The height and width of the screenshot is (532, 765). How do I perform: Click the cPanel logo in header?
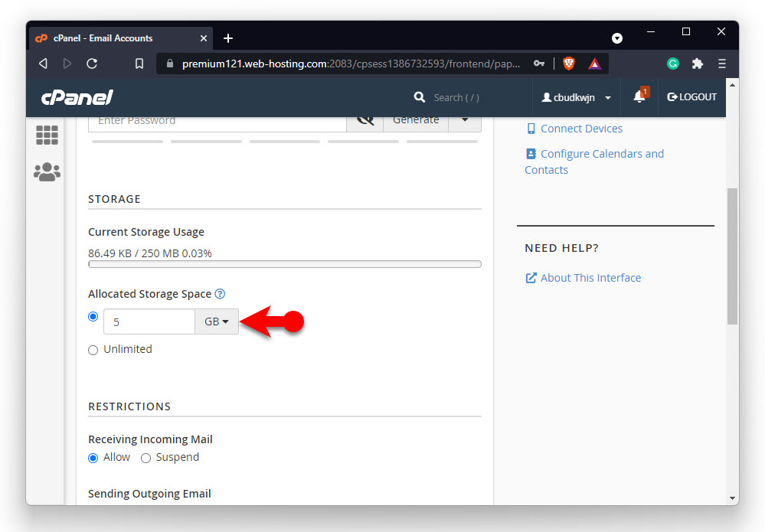pos(77,97)
